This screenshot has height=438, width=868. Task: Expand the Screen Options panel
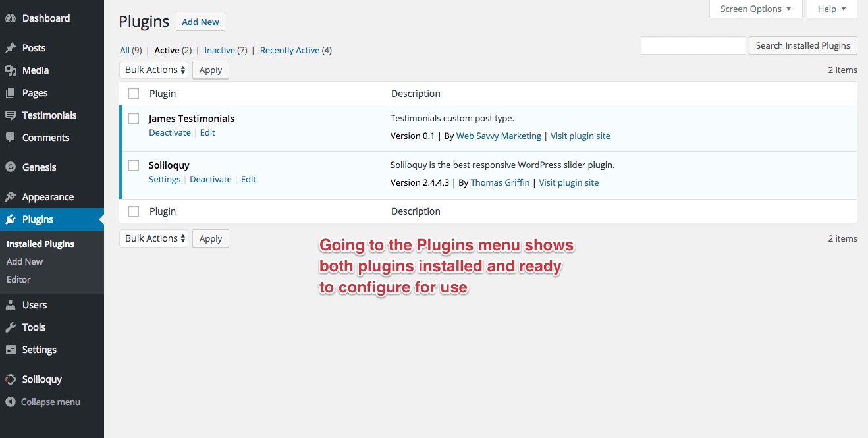click(x=756, y=9)
